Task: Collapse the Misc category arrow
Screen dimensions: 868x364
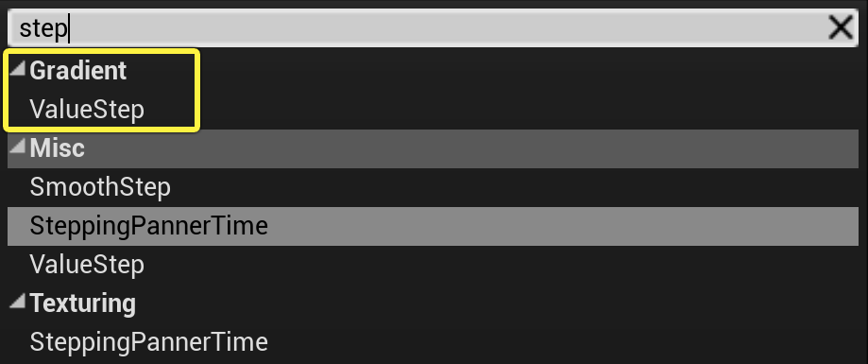Action: (x=18, y=147)
